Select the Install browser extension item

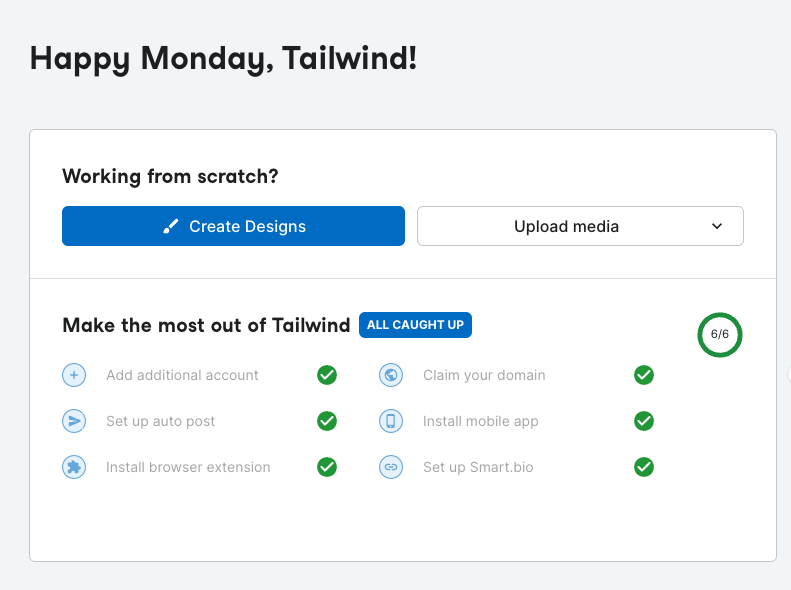point(188,467)
